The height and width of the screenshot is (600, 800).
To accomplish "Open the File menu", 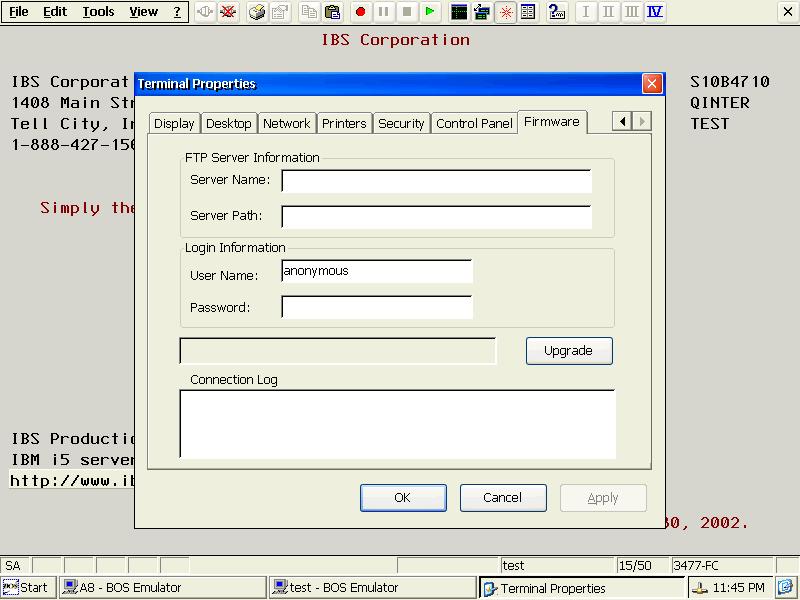I will (x=19, y=12).
